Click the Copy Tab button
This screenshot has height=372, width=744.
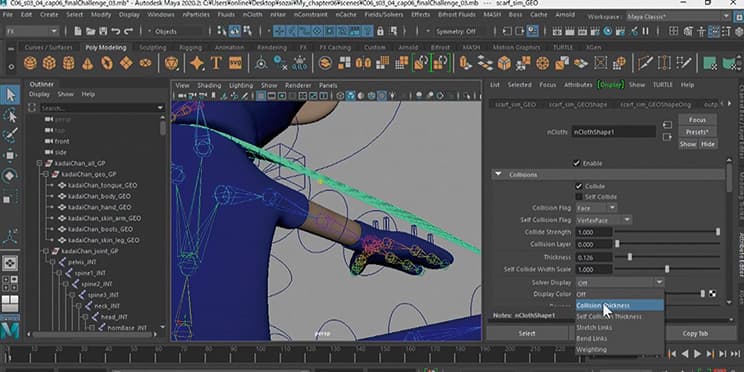tap(695, 334)
